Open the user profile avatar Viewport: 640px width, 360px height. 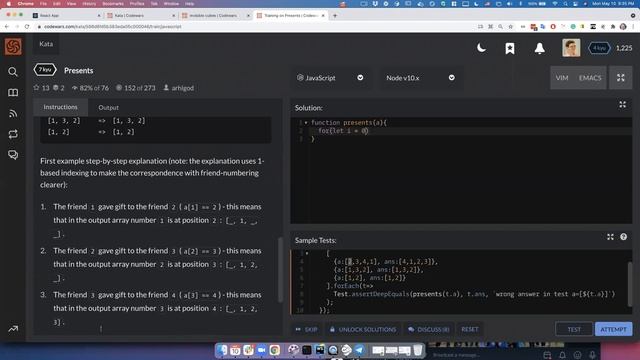tap(571, 48)
